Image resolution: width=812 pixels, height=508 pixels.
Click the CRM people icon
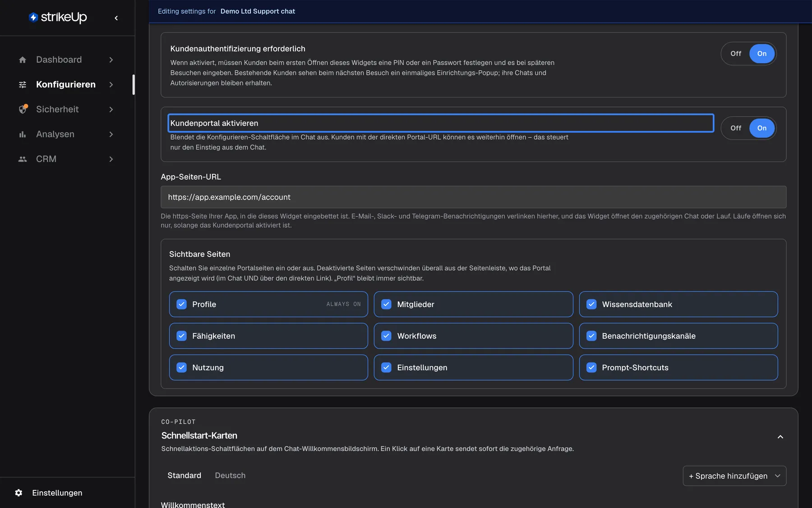(x=23, y=159)
